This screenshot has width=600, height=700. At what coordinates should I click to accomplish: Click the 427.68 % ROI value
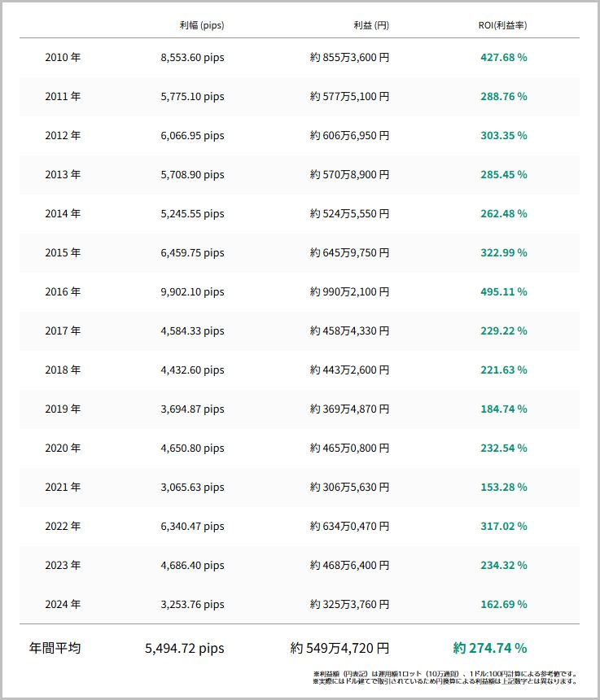tap(503, 58)
